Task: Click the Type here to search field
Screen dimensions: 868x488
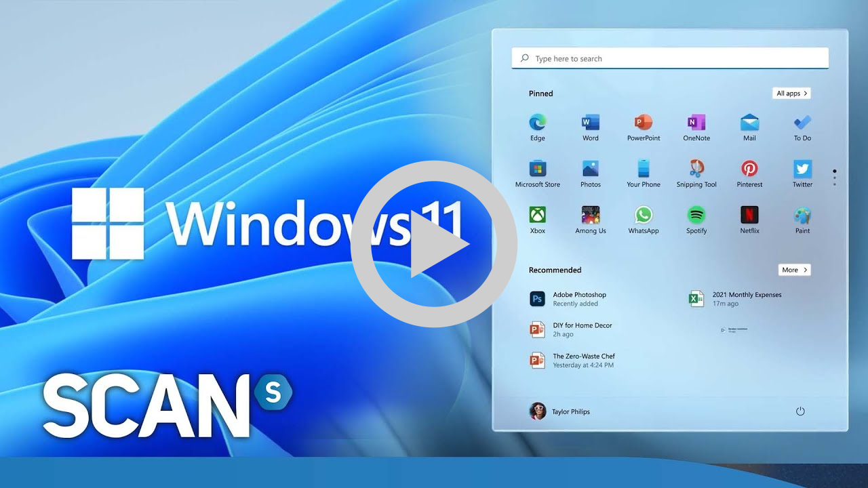Action: pyautogui.click(x=670, y=58)
